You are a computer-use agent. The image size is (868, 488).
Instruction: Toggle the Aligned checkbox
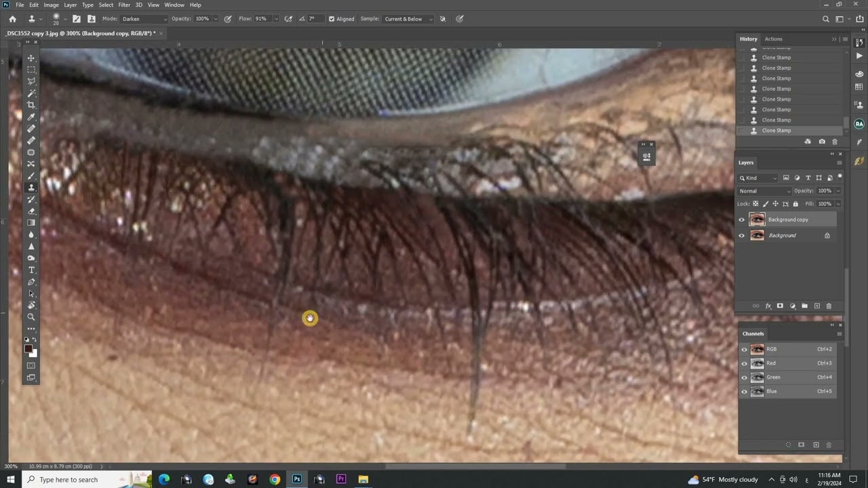coord(332,19)
